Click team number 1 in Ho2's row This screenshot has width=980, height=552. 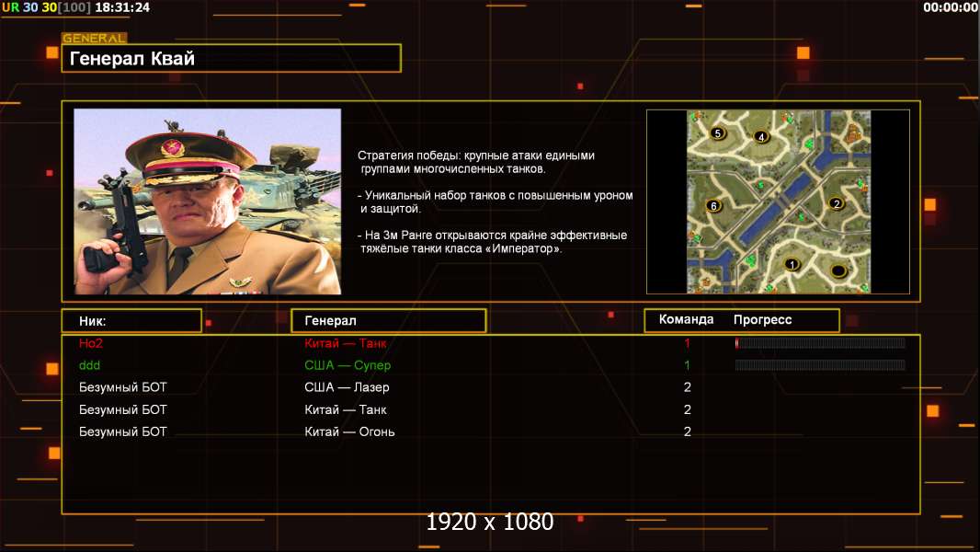tap(687, 342)
